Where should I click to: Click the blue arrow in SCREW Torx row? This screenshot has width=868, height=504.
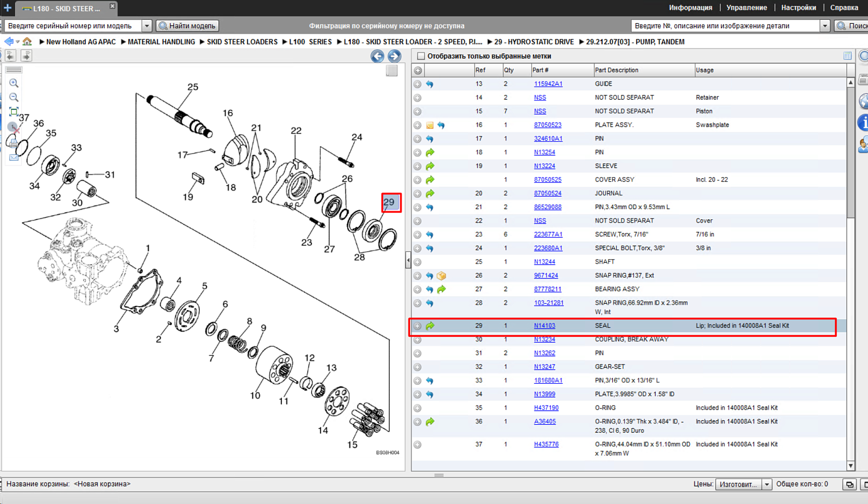click(429, 235)
